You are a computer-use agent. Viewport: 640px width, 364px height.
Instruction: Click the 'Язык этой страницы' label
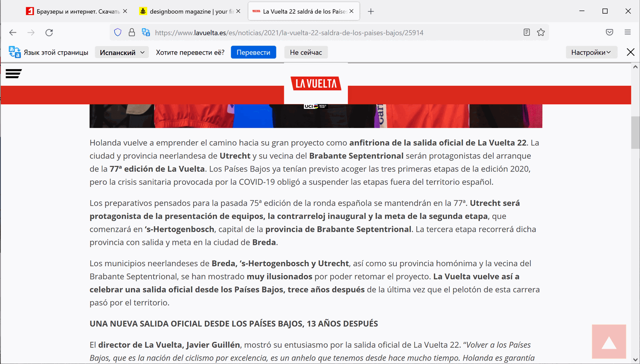[56, 52]
